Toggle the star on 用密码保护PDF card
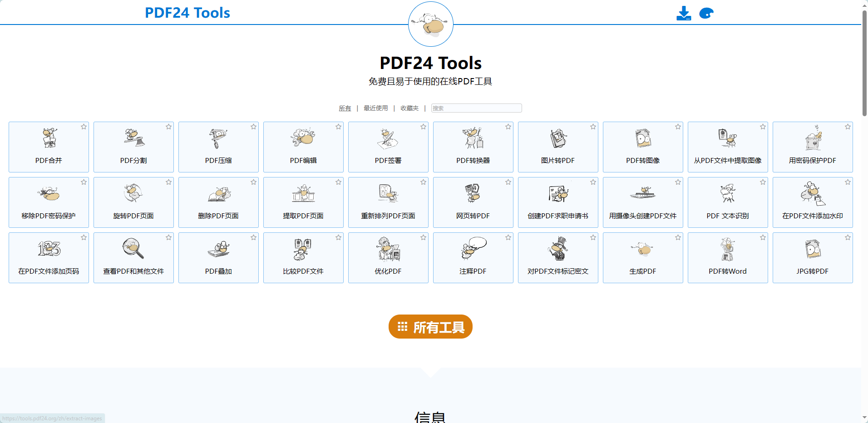Image resolution: width=868 pixels, height=423 pixels. [x=848, y=127]
